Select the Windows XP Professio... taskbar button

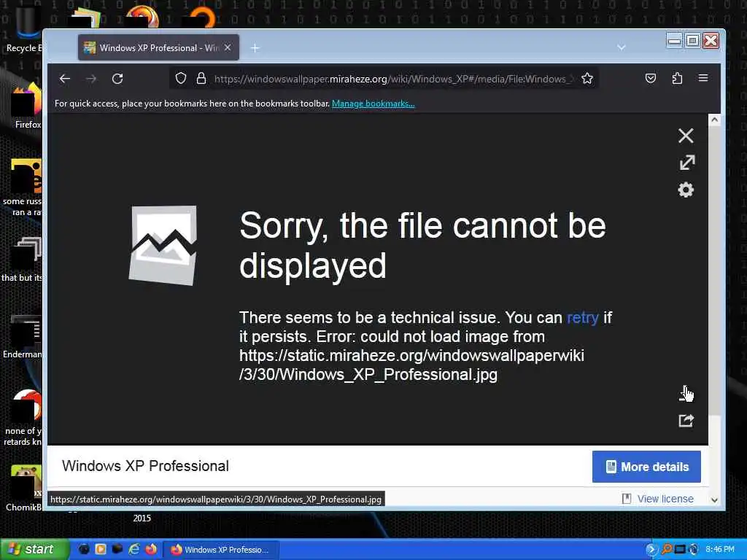pos(220,550)
